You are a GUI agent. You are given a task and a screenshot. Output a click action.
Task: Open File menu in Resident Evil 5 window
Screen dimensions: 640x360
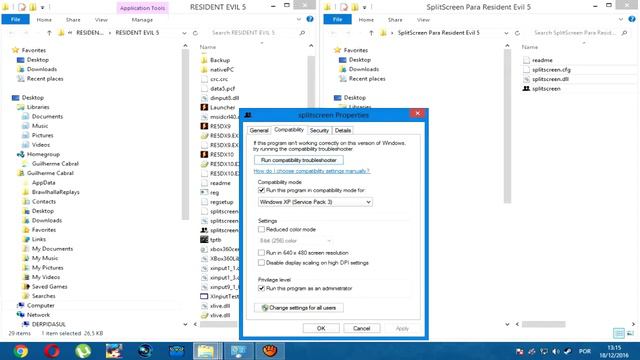(x=15, y=19)
